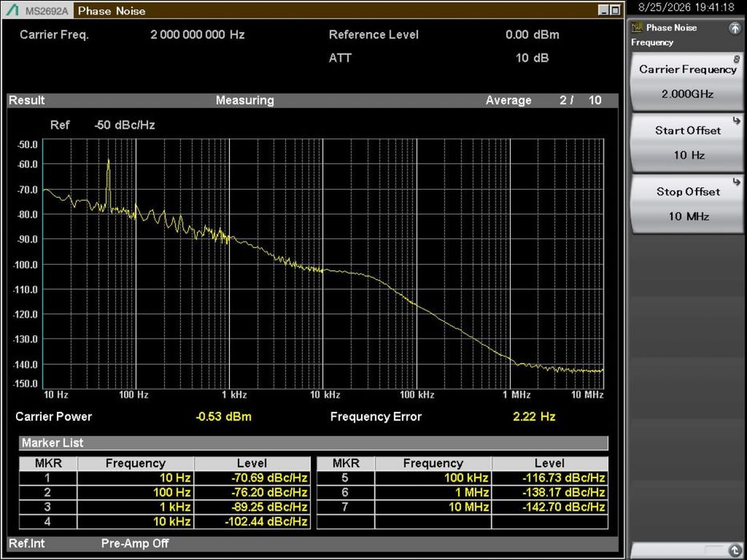
Task: Click the Phase Noise menu icon in side panel
Action: [x=637, y=28]
